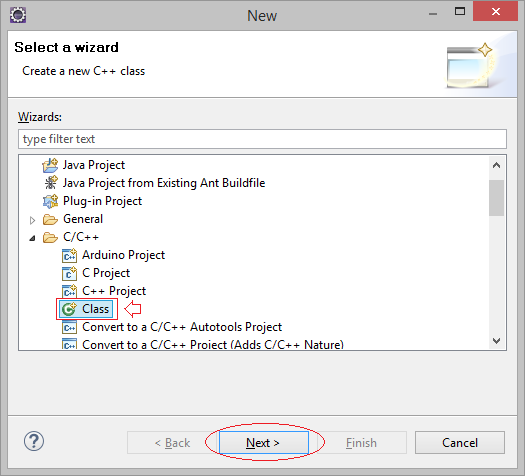Click the scroll down arrow in wizard list
The width and height of the screenshot is (525, 476).
[497, 340]
